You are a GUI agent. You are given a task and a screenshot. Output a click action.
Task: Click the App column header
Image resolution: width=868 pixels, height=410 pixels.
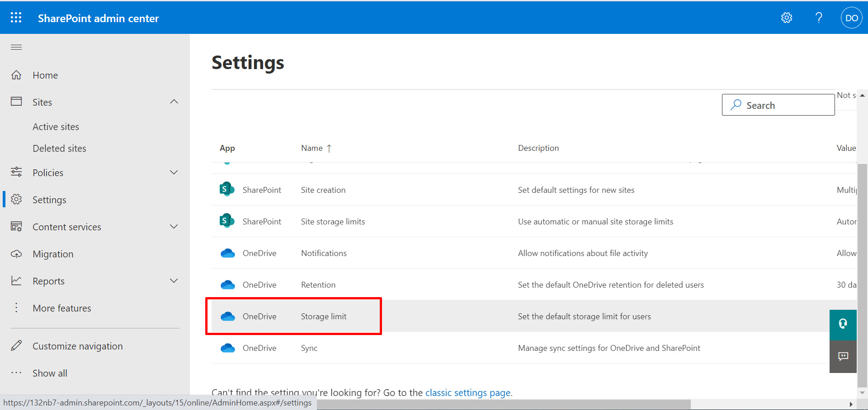(x=227, y=148)
